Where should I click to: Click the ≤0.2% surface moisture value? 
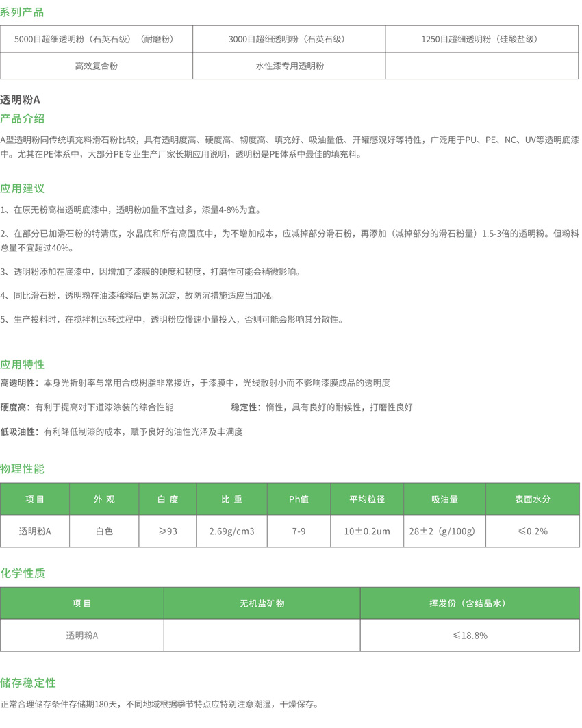pos(532,531)
